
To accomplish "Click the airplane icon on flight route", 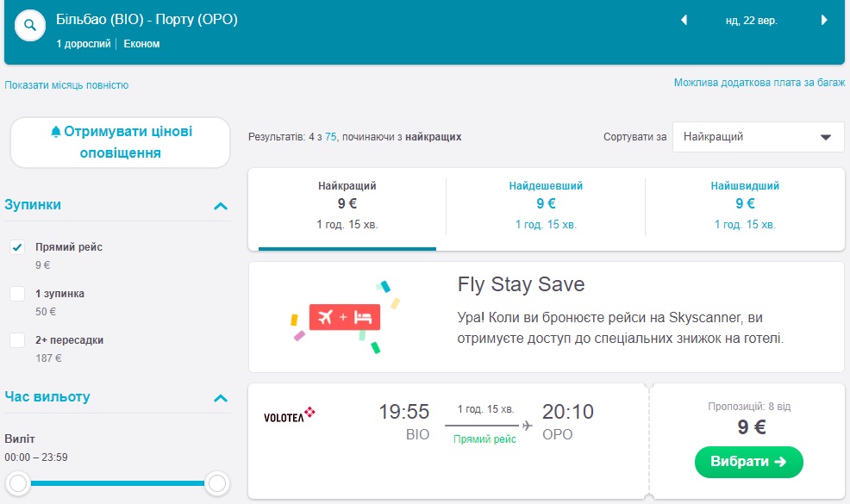I will click(528, 426).
